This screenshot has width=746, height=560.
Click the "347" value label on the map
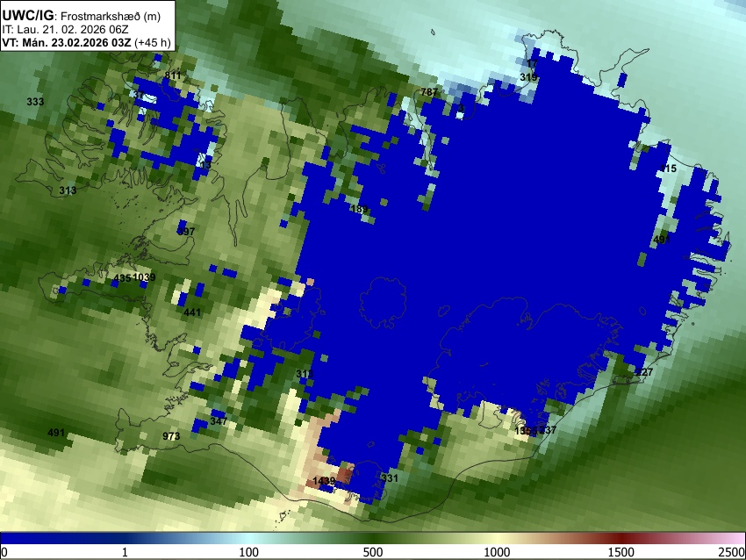(x=219, y=421)
